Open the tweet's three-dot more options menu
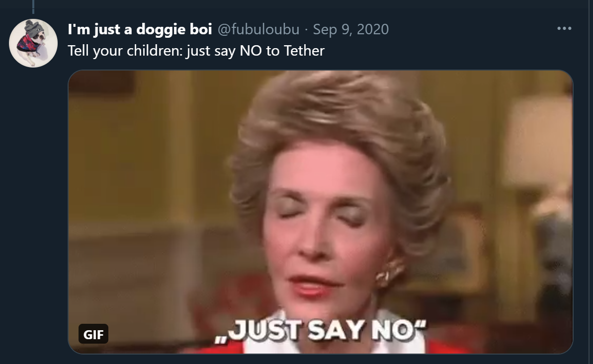 [x=564, y=28]
